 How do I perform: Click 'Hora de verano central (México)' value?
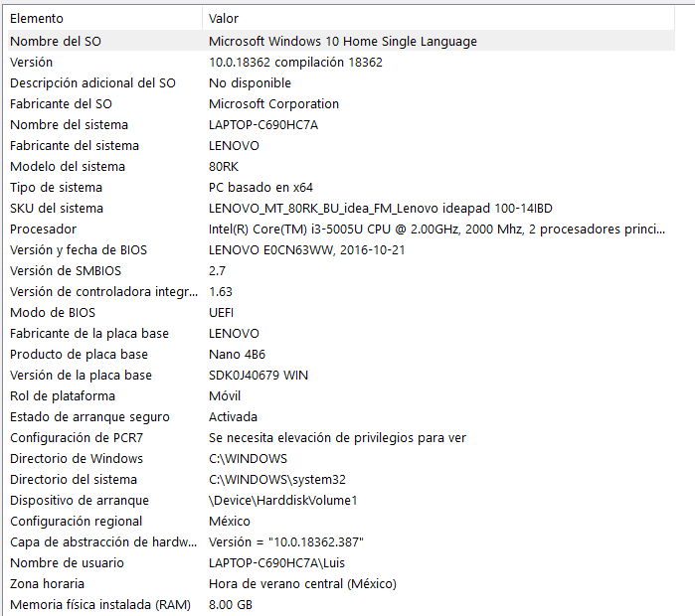[302, 582]
